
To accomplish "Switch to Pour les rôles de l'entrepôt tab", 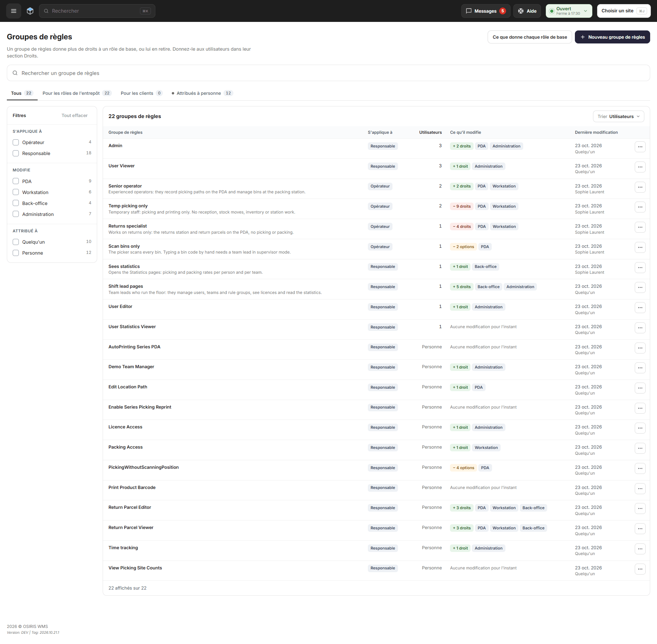I will 77,93.
